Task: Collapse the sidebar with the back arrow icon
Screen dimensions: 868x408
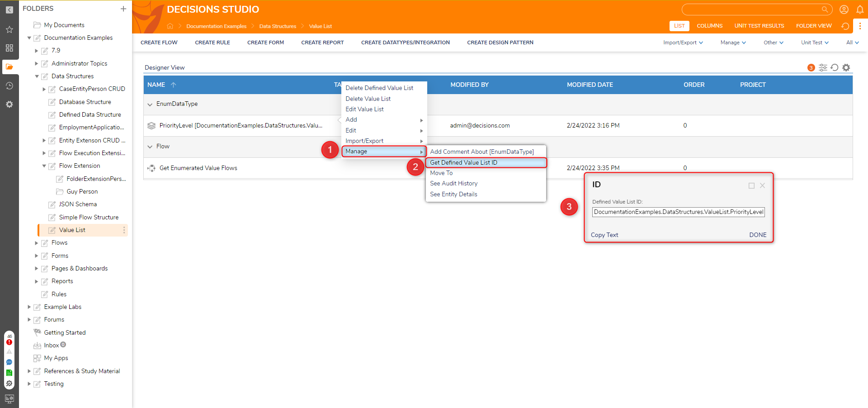Action: (x=9, y=9)
